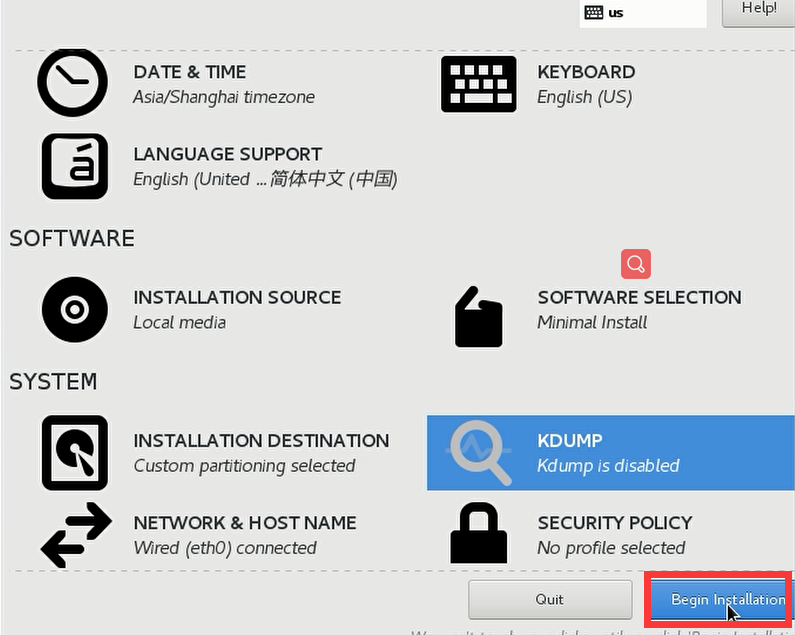This screenshot has width=795, height=635.
Task: Click the Language Support character icon
Action: (x=74, y=166)
